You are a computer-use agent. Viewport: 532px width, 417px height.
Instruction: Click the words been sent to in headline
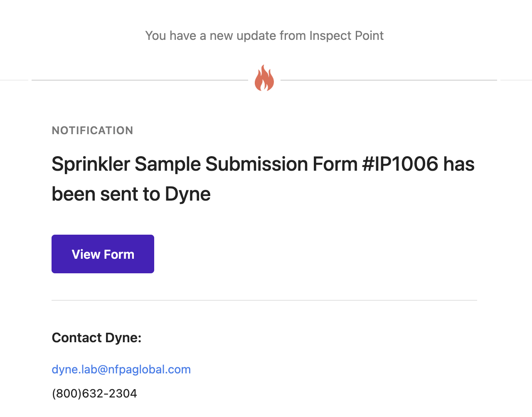106,194
